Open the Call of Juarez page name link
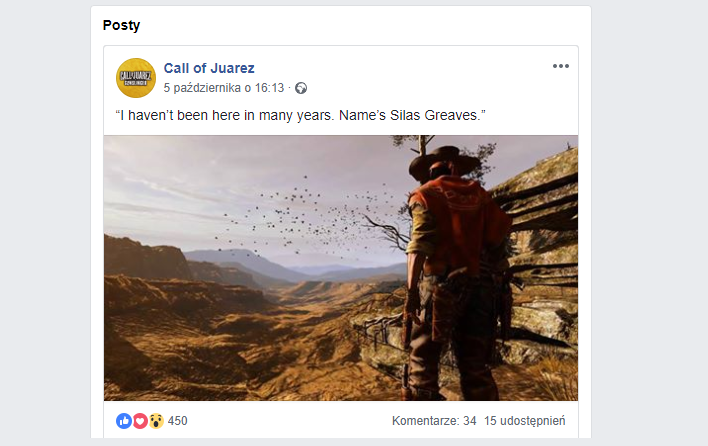This screenshot has width=708, height=446. click(209, 68)
